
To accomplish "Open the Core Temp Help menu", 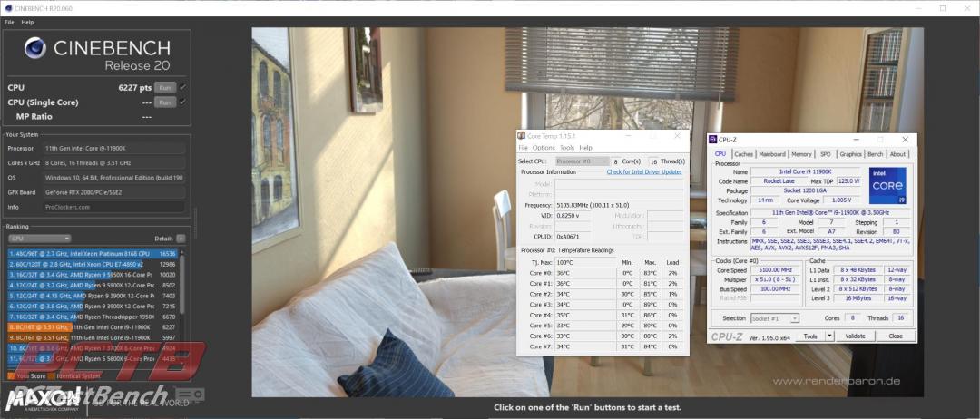I will tap(585, 148).
